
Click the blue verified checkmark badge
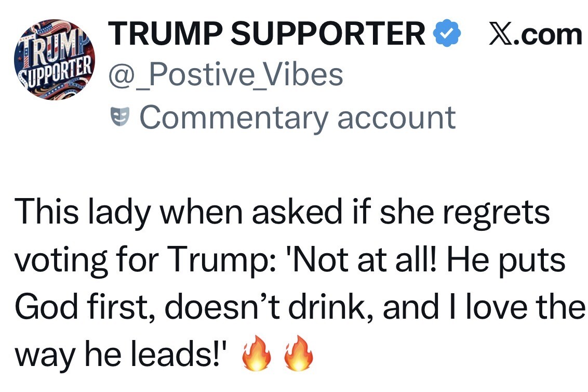pos(447,33)
